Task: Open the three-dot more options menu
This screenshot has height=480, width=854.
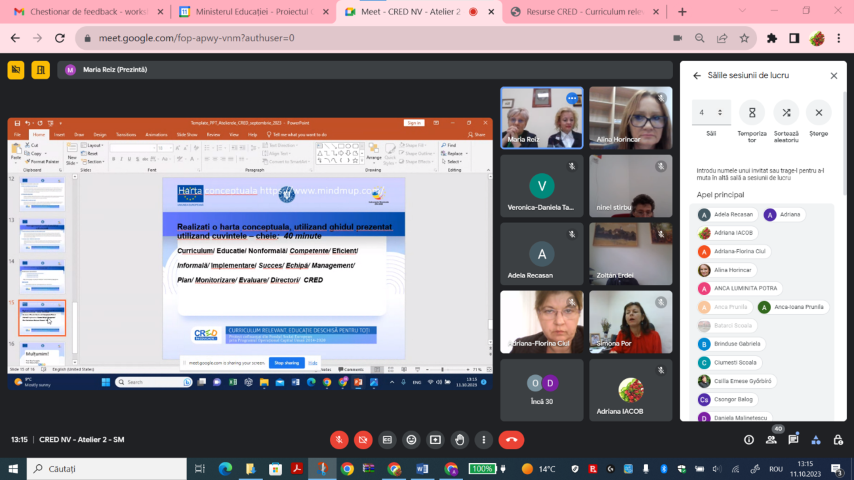Action: 482,439
